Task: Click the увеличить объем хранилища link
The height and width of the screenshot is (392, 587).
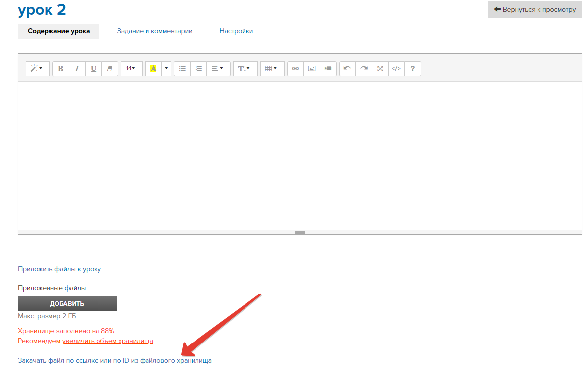Action: click(107, 341)
